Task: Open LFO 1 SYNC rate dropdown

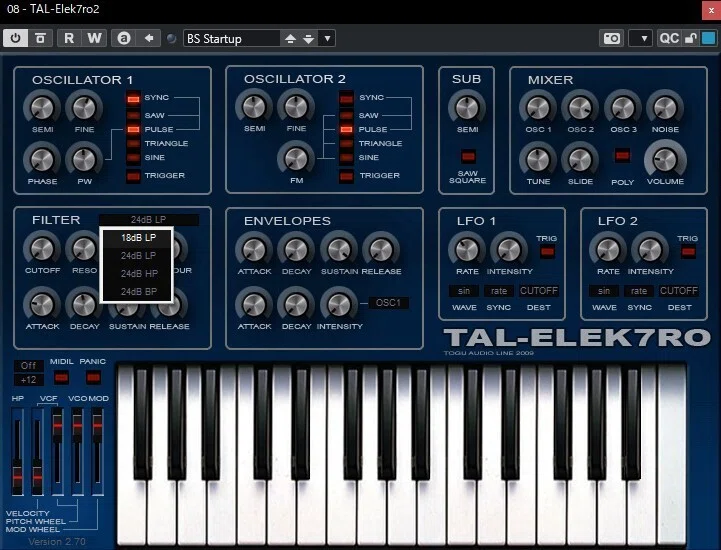Action: pos(498,291)
